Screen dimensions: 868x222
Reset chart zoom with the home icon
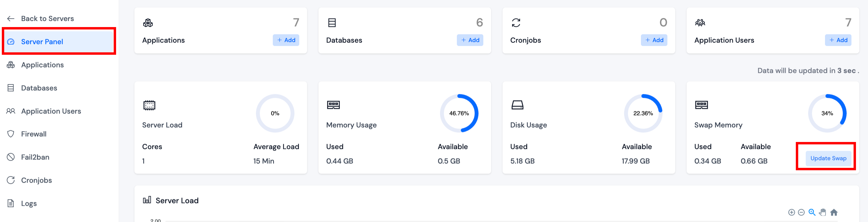coord(834,212)
